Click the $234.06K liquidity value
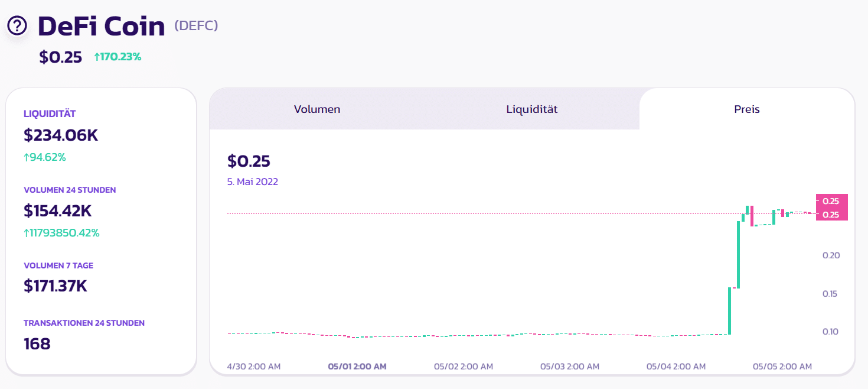868x389 pixels. click(x=61, y=135)
